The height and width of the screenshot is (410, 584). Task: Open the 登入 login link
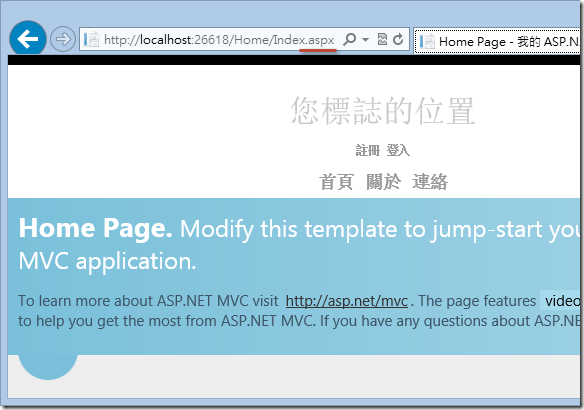(x=398, y=150)
